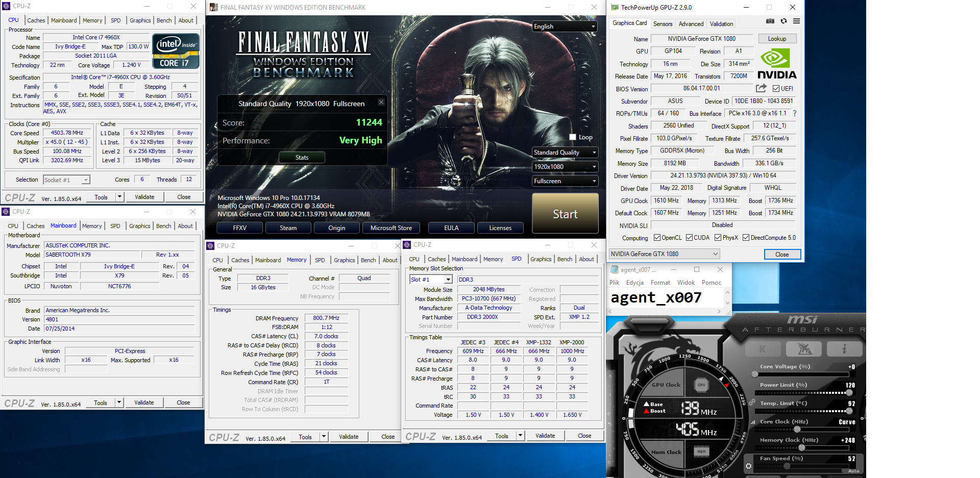This screenshot has height=478, width=980.
Task: Click the CPU-Z Memory window title icon
Action: pyautogui.click(x=210, y=246)
